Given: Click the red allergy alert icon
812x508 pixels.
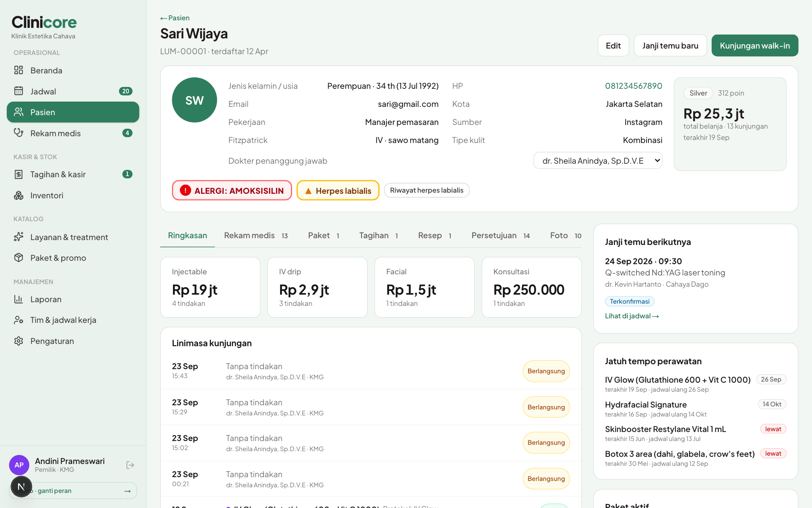Looking at the screenshot, I should [x=185, y=190].
